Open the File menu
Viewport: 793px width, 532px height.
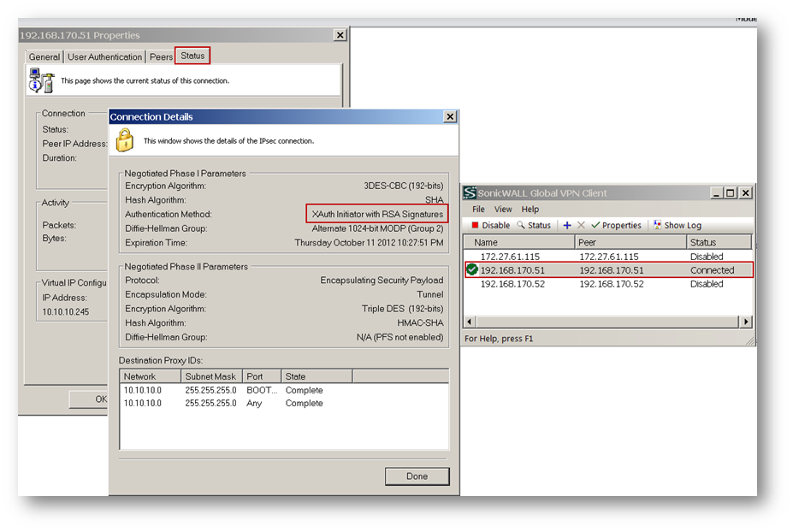point(478,209)
